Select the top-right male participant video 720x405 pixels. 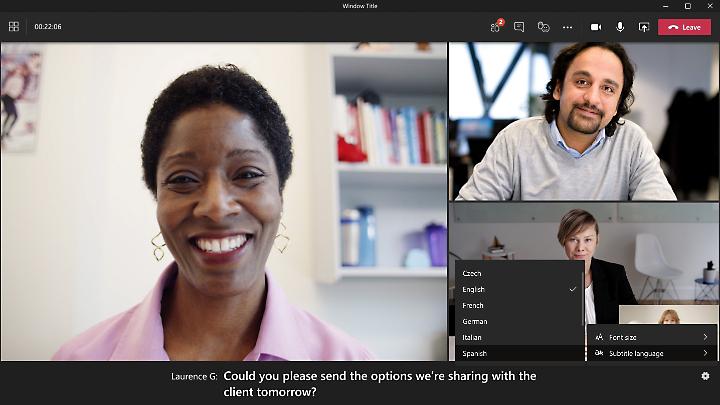(x=584, y=121)
